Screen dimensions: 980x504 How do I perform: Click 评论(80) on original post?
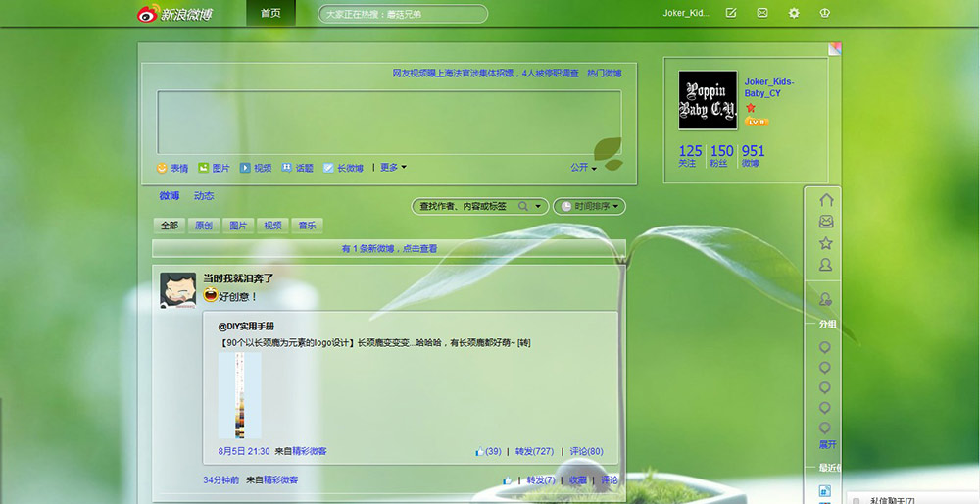click(x=586, y=451)
